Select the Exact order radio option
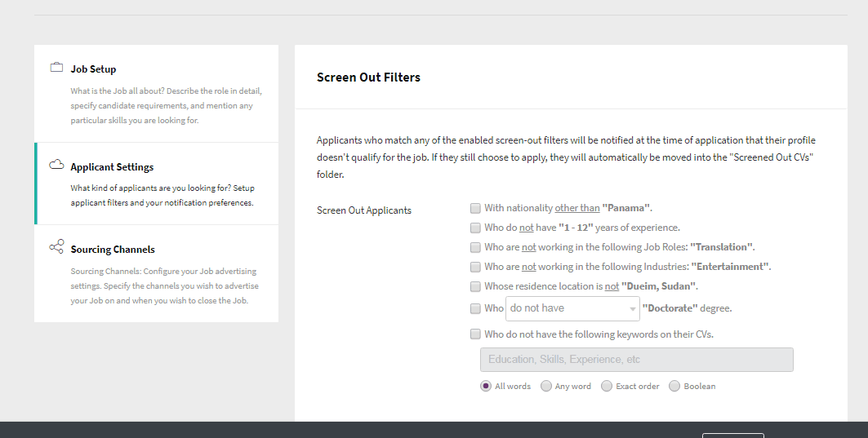Viewport: 868px width, 438px height. click(x=607, y=386)
